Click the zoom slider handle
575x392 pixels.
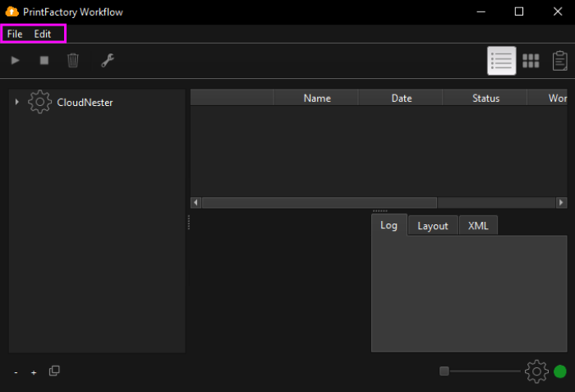click(444, 371)
